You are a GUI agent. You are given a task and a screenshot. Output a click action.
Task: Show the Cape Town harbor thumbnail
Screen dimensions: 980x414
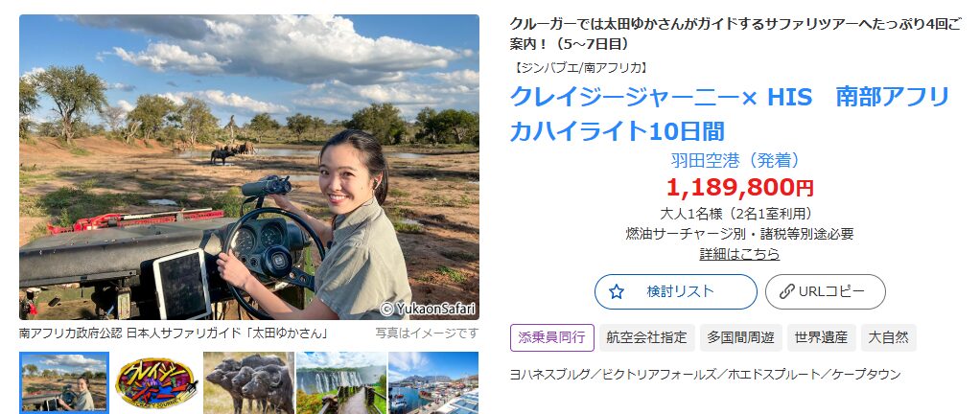pos(433,382)
